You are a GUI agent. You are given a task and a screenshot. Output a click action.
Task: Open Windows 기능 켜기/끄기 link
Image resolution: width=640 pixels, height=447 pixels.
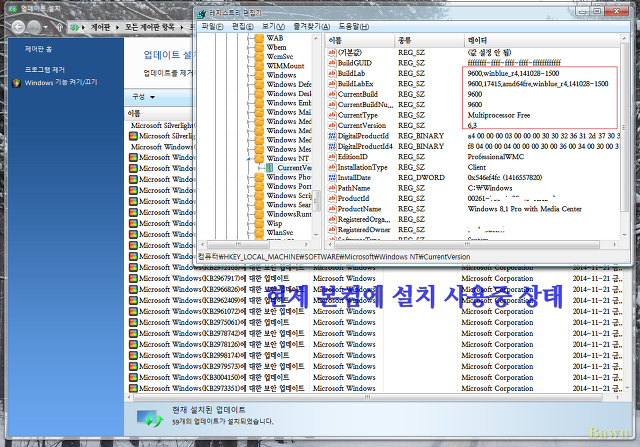pos(61,82)
